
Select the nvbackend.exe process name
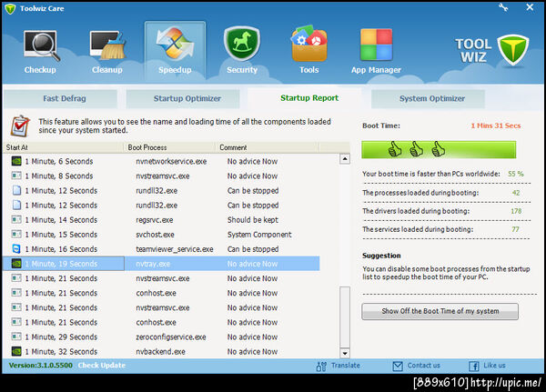point(160,352)
